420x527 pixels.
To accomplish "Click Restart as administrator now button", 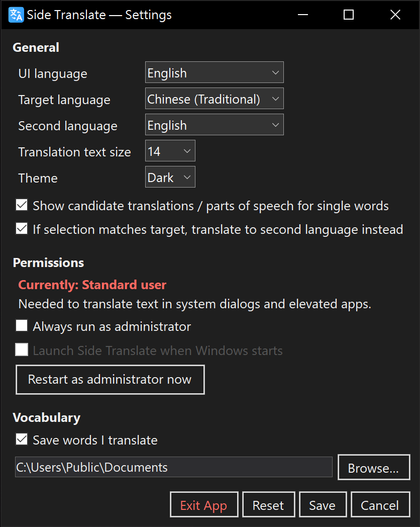I will click(110, 380).
